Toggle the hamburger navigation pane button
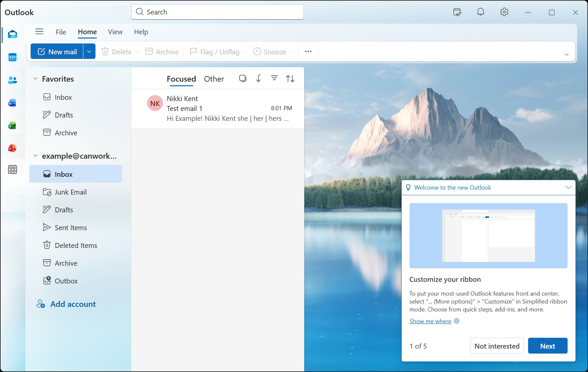The height and width of the screenshot is (372, 588). click(x=40, y=32)
